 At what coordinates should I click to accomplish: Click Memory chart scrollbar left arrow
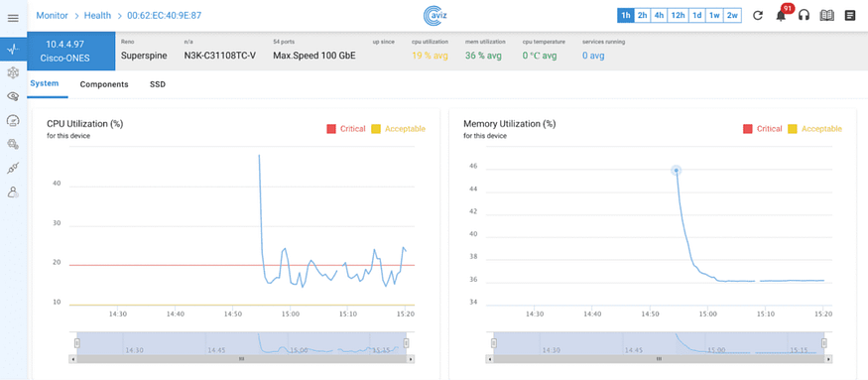pyautogui.click(x=489, y=359)
